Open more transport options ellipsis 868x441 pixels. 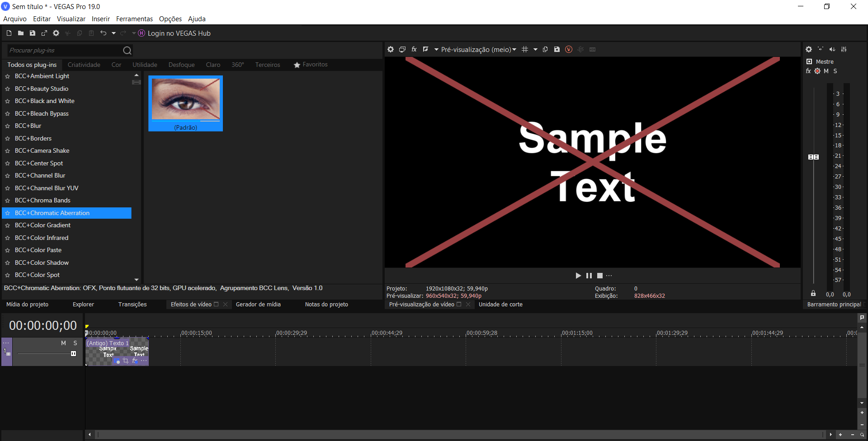click(609, 276)
